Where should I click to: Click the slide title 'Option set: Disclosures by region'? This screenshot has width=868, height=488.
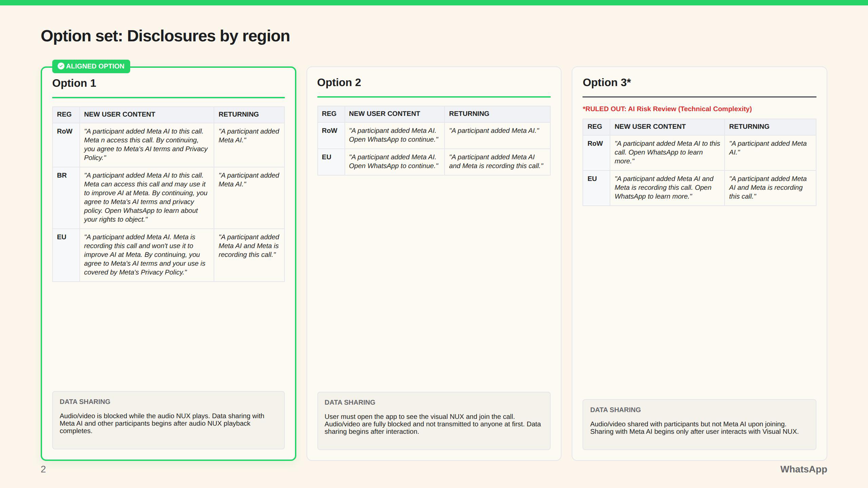point(165,36)
